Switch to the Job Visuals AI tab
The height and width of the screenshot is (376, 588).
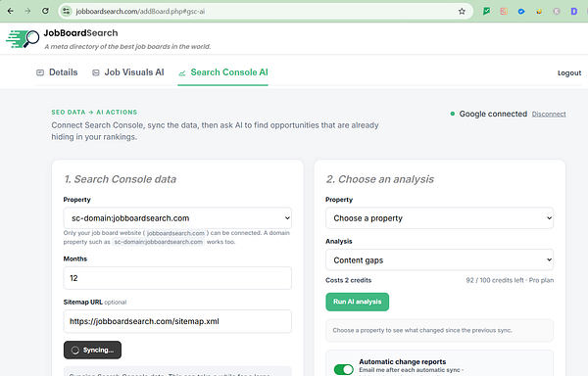point(128,72)
